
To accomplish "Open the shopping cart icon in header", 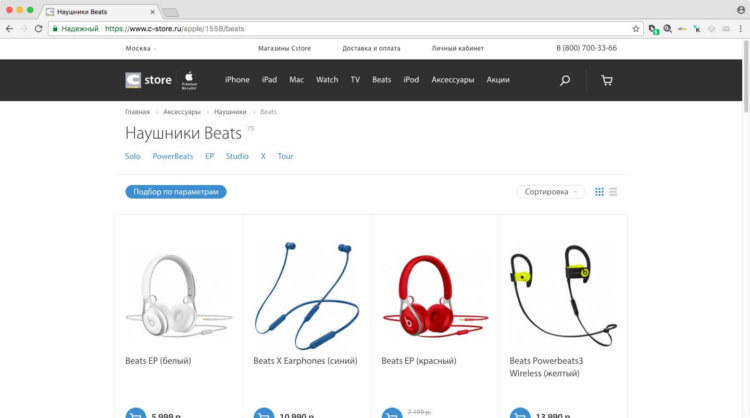I will click(607, 80).
